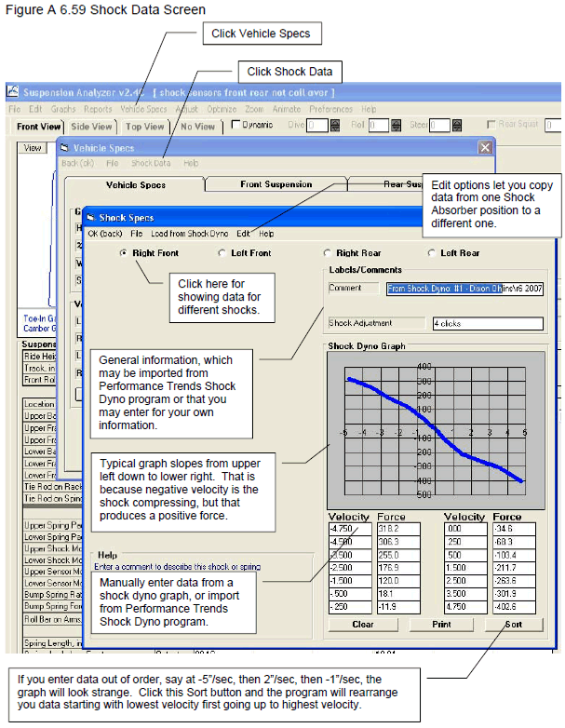Image resolution: width=565 pixels, height=728 pixels.
Task: Click the Roll Bar on Arms row
Action: coord(53,619)
